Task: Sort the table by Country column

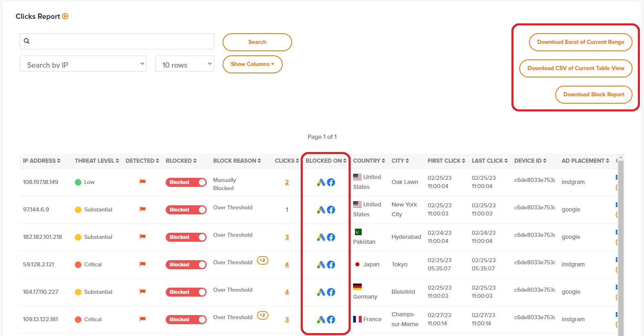Action: 369,161
